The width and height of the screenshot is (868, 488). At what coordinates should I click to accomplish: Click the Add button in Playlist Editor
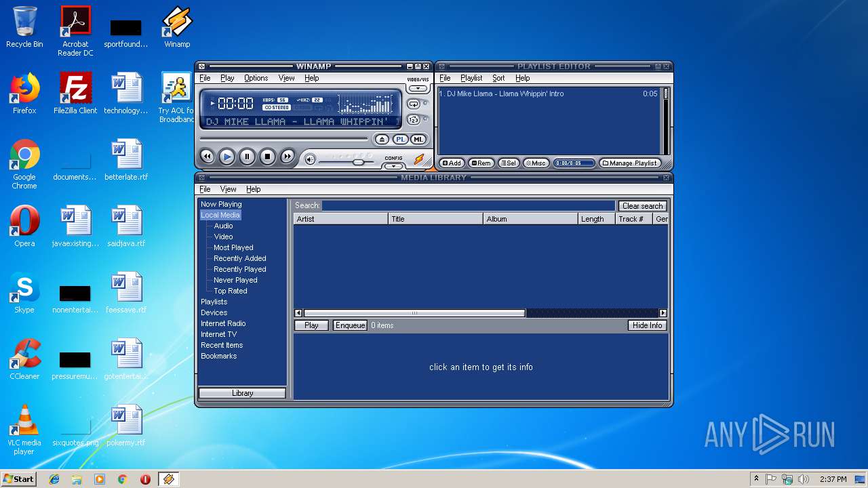coord(452,163)
